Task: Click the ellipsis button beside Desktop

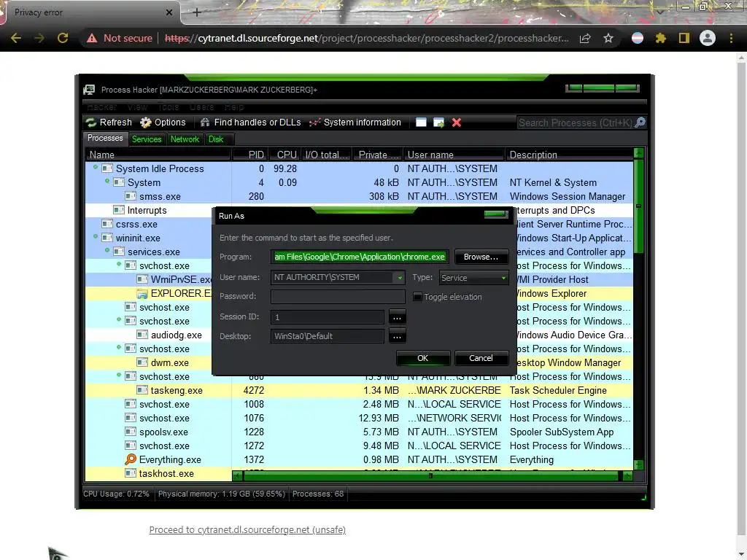Action: pos(397,336)
